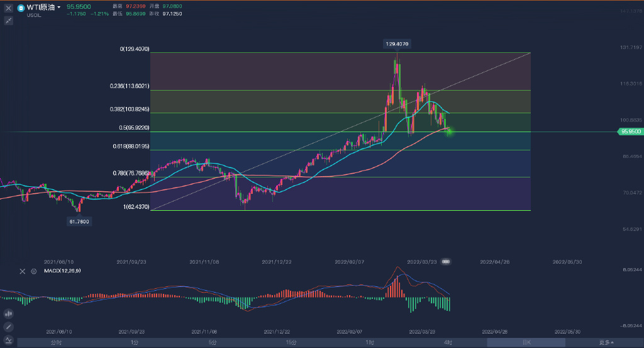The height and width of the screenshot is (348, 644).
Task: Click the 129.4070 high price label
Action: click(x=397, y=44)
